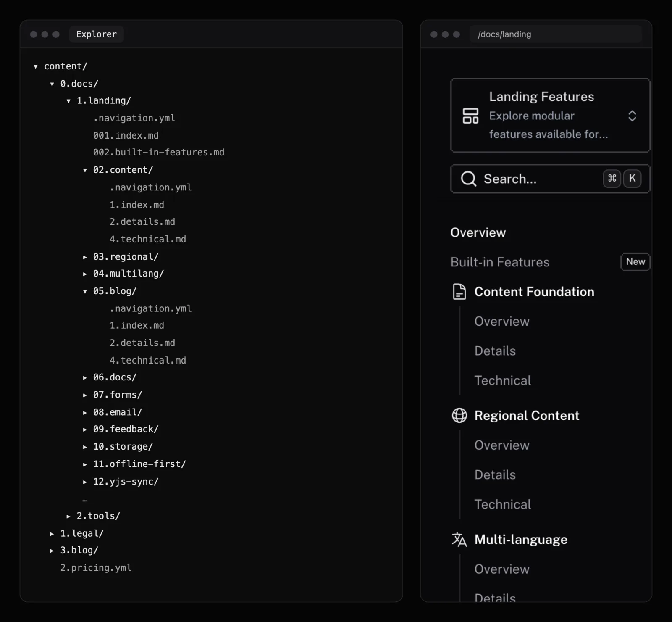Click the 12.yjs-sync/ folder name

(x=126, y=482)
